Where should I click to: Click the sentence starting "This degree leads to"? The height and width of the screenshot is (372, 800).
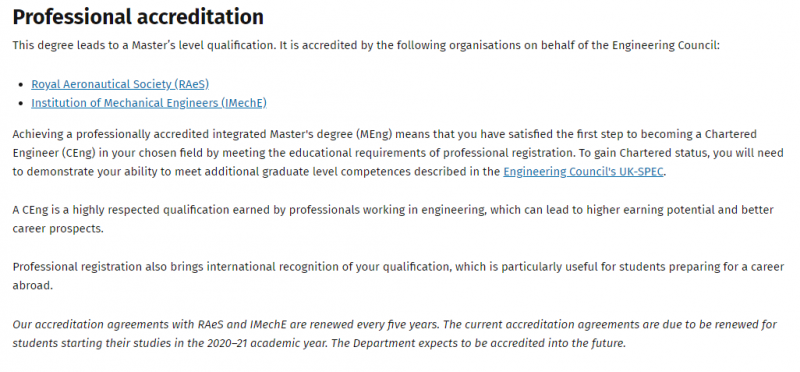tap(366, 45)
